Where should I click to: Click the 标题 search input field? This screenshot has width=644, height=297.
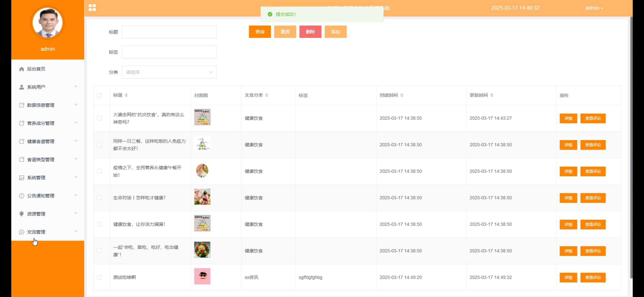[169, 32]
